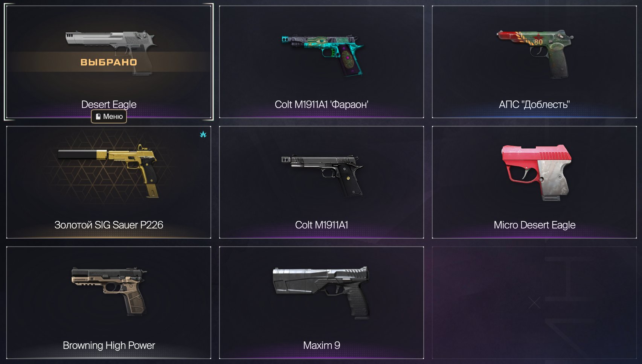Click the empty weapon slot with X mark
Screen dimensions: 642x364
(534, 303)
